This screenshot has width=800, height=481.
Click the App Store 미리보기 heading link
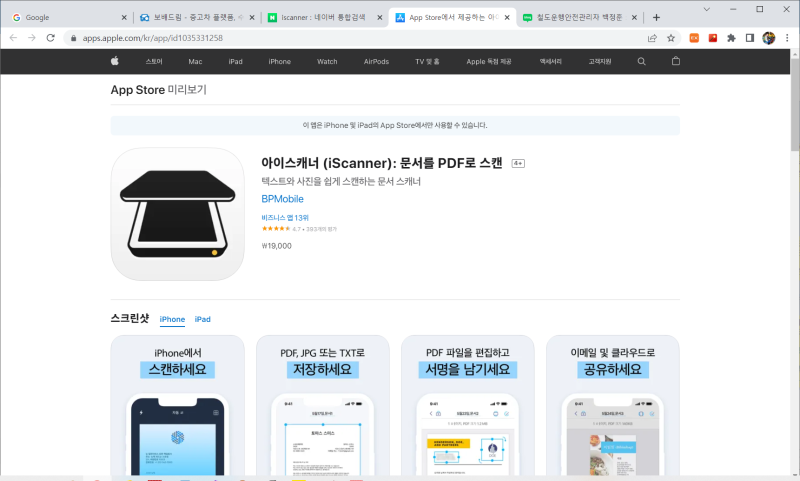coord(159,90)
